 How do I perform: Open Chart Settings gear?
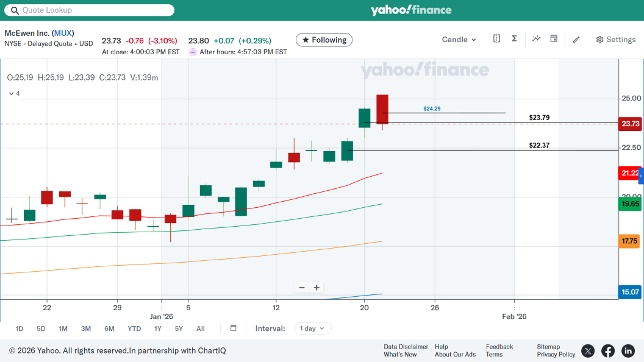(x=615, y=40)
